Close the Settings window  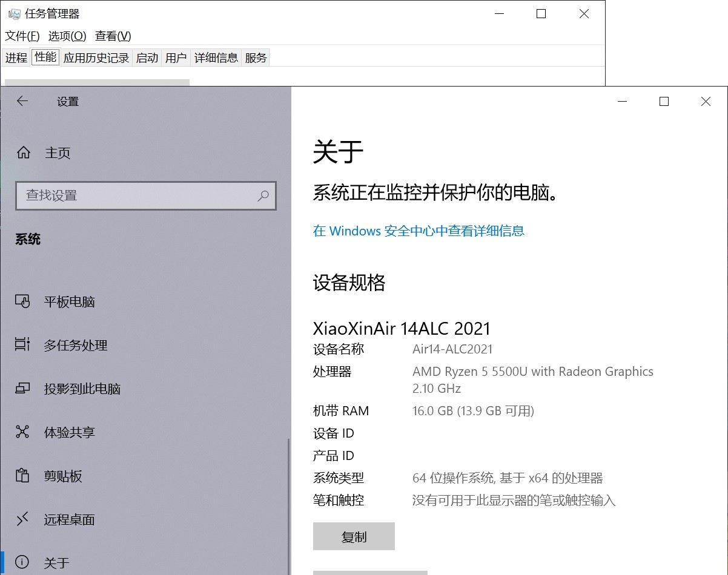[x=706, y=101]
